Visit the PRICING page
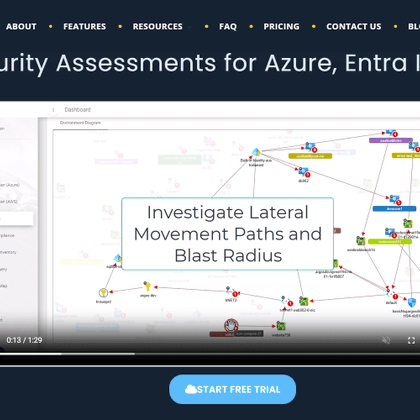 pyautogui.click(x=281, y=27)
